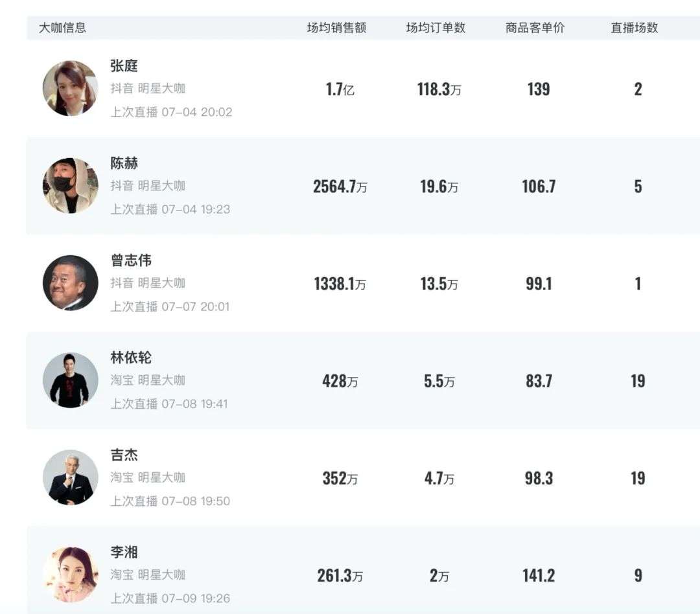This screenshot has height=614, width=700.
Task: Click 张庭's 1.7亿 sales figure
Action: click(340, 89)
